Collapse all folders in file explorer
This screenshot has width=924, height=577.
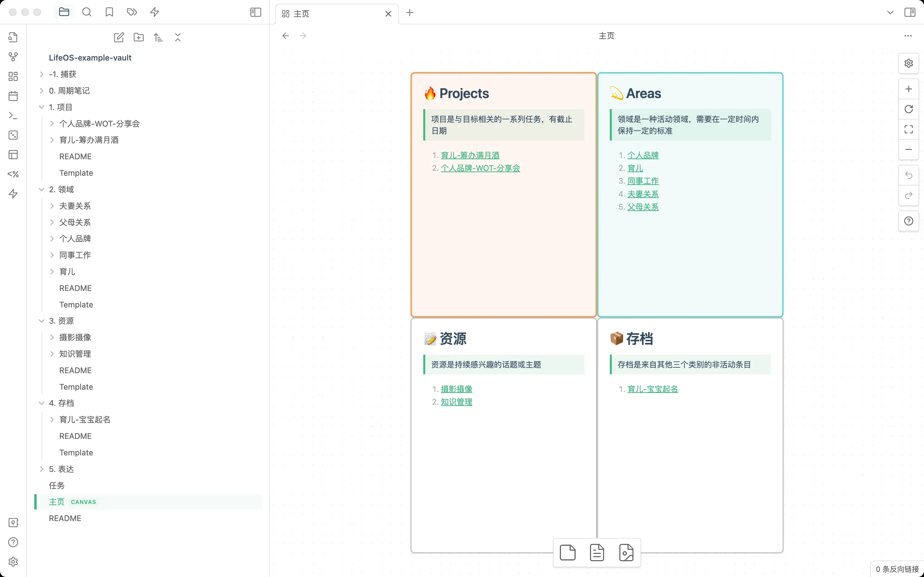tap(178, 37)
